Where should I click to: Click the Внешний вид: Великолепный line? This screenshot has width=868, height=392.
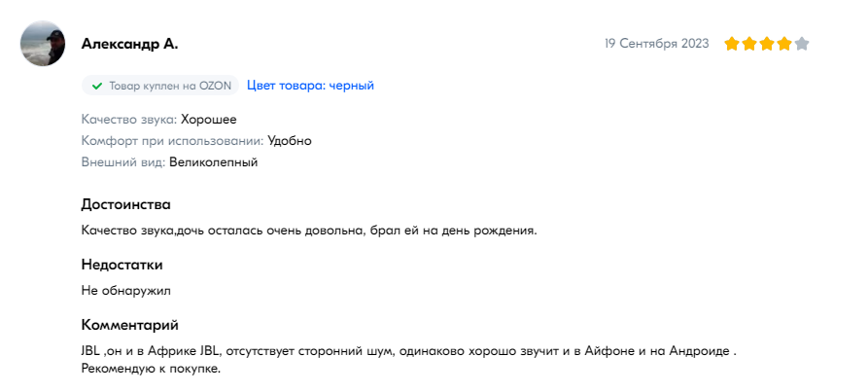coord(169,162)
